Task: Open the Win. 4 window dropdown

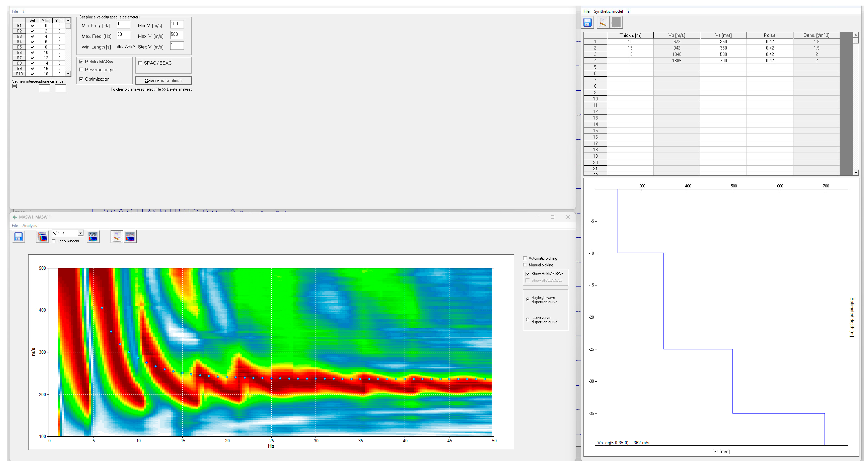Action: [x=80, y=233]
